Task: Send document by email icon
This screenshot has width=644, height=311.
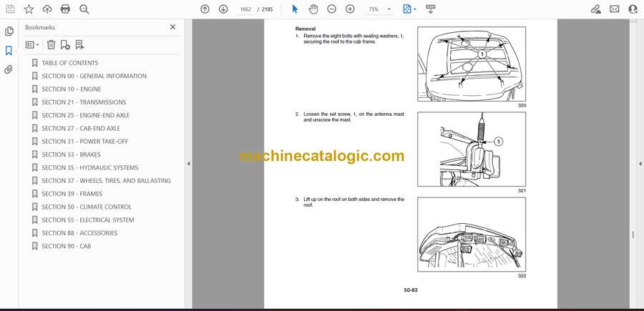Action: [614, 9]
